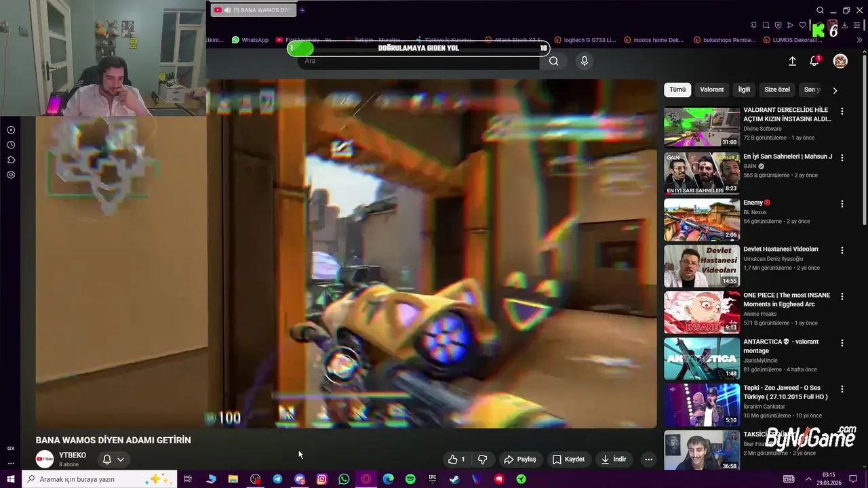Open the YouTube account avatar menu
Screen dimensions: 868x488
(x=840, y=61)
